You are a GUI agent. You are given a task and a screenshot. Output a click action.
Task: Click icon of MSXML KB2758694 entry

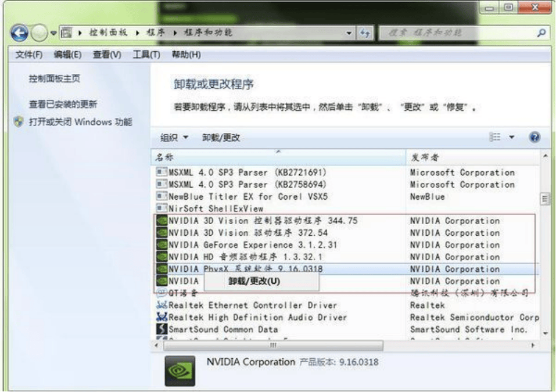click(162, 184)
